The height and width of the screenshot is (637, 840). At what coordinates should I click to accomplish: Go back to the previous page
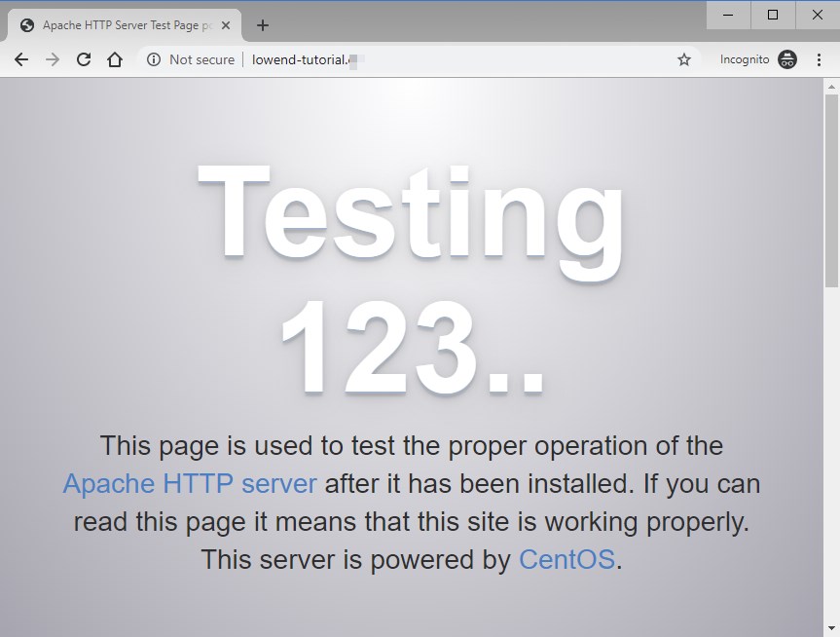(x=21, y=59)
